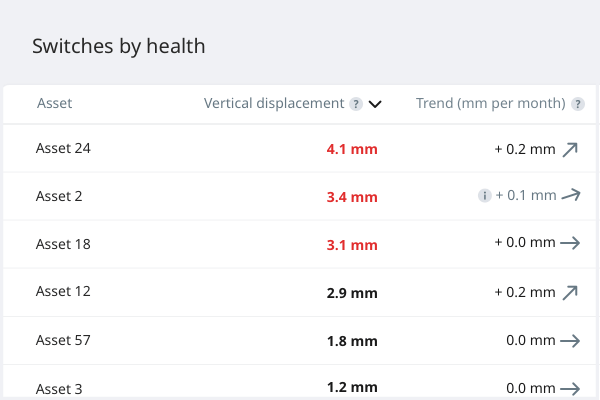Open Asset 2 row
This screenshot has height=400, width=600.
point(59,196)
